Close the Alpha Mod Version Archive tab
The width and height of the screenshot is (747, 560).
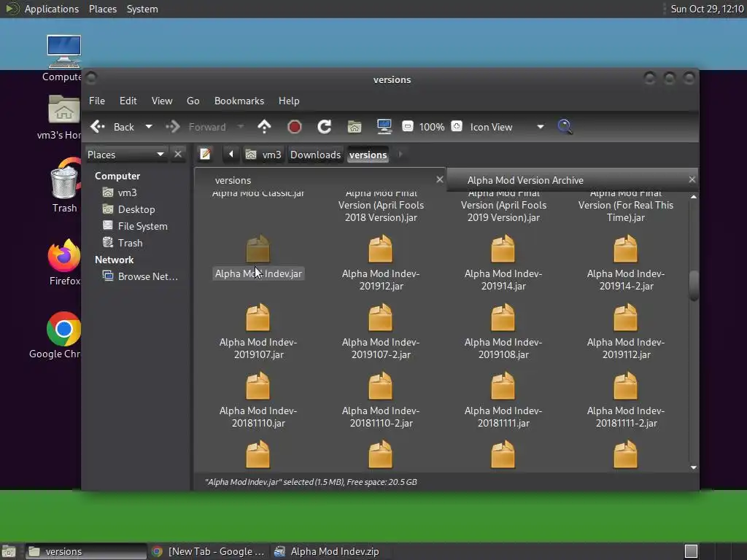point(692,179)
